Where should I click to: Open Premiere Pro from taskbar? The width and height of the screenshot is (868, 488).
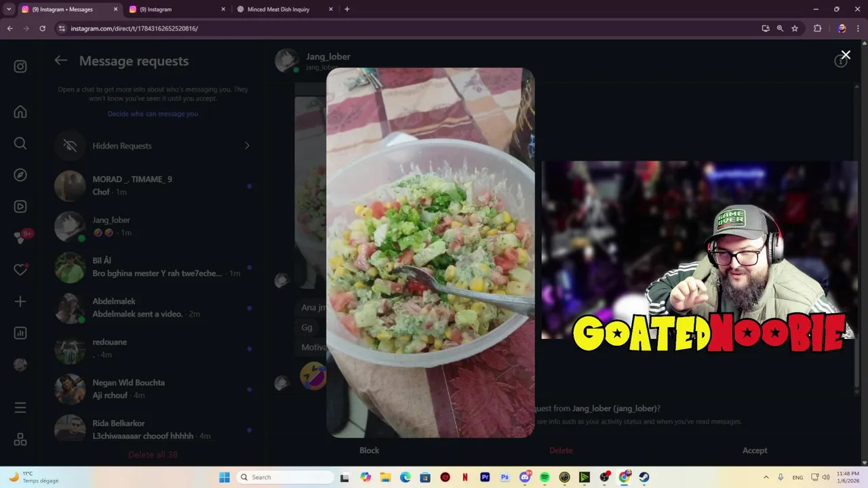(x=485, y=477)
